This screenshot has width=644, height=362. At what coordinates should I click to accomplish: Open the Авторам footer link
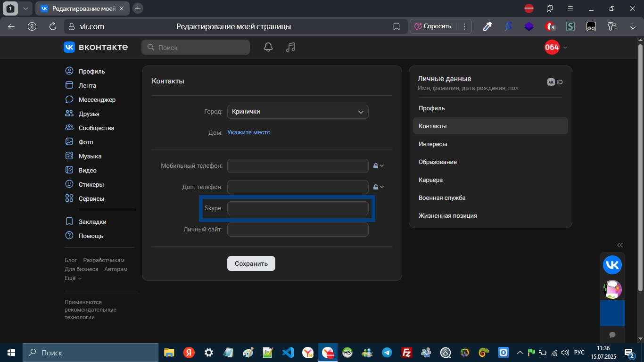click(116, 269)
